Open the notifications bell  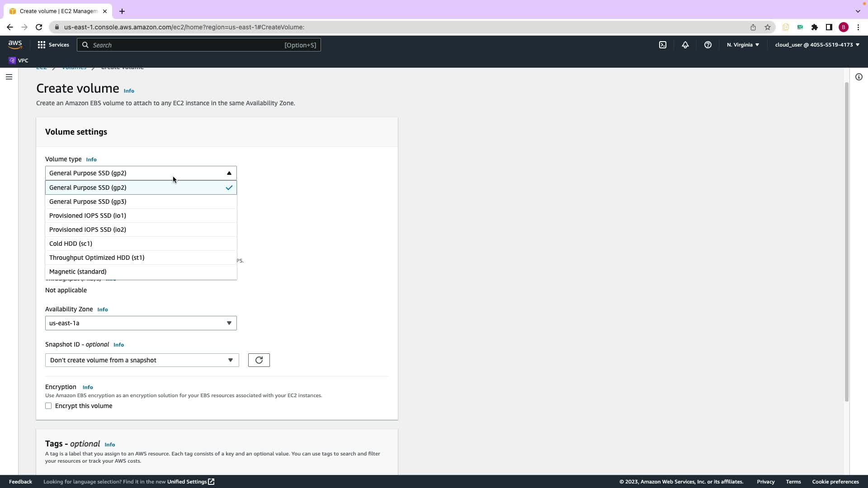click(x=685, y=45)
